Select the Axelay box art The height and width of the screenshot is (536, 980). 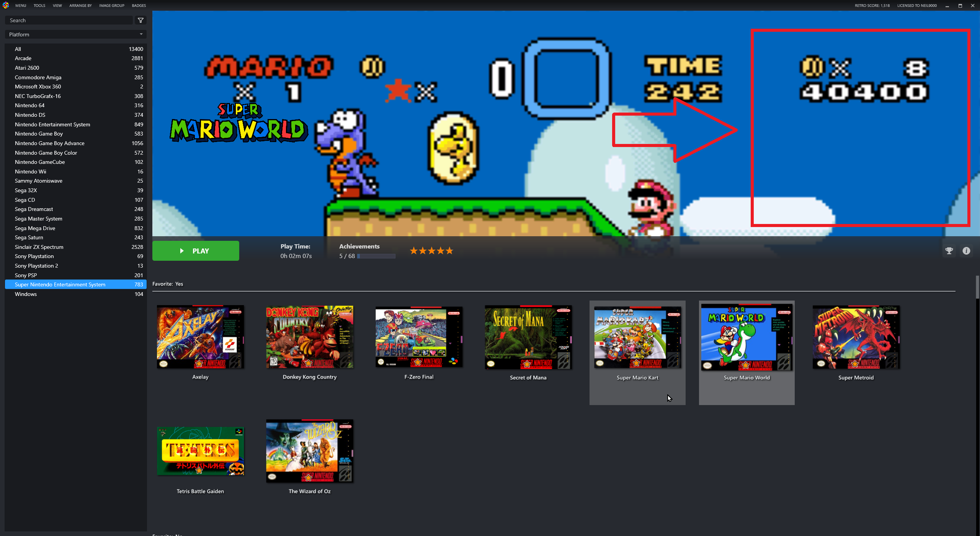coord(200,337)
